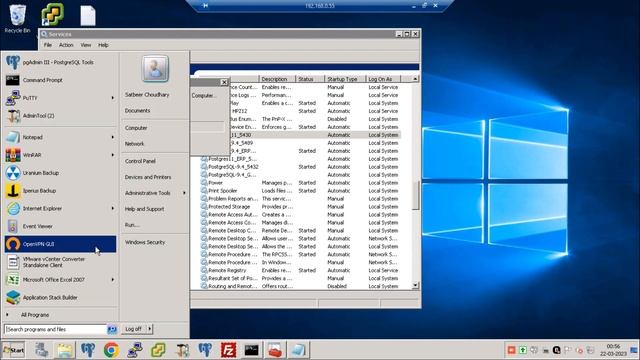Open AdminTool (2) entry
Viewport: 640px width, 360px height.
[60, 116]
